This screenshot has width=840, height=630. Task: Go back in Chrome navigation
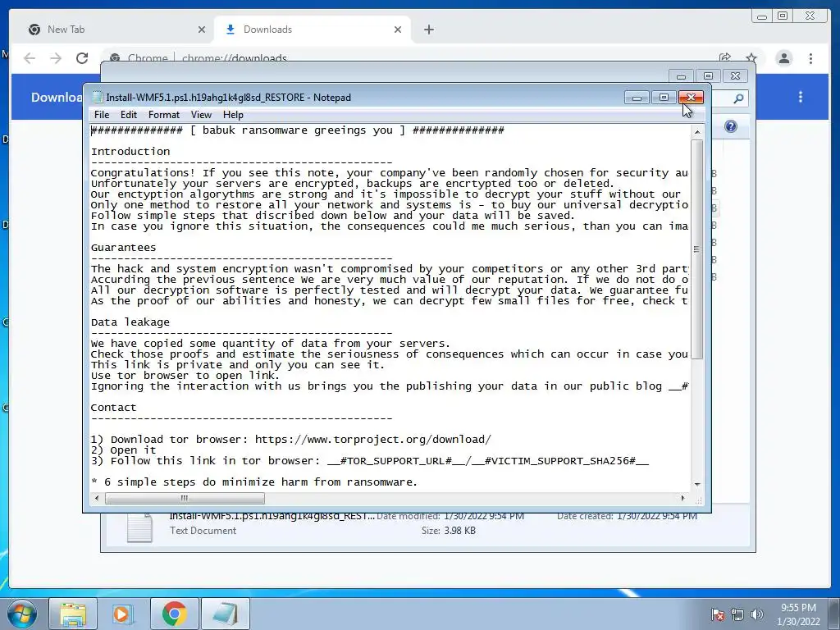click(30, 58)
